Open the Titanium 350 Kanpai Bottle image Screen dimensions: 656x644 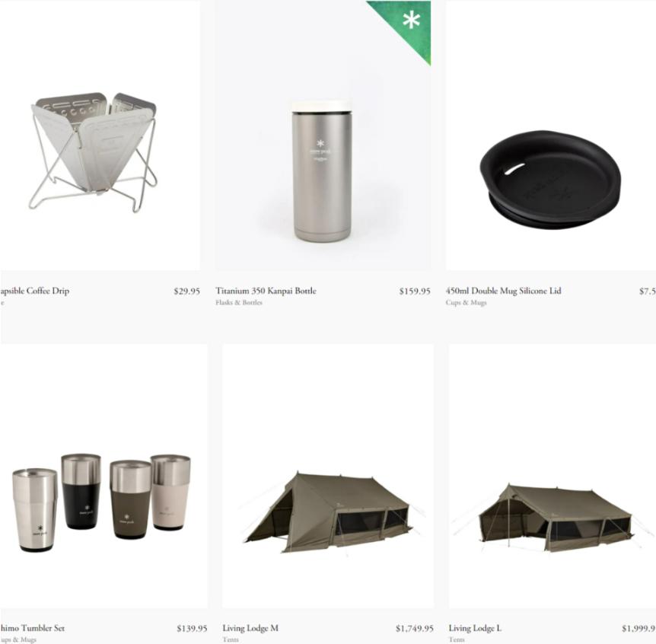[x=323, y=135]
